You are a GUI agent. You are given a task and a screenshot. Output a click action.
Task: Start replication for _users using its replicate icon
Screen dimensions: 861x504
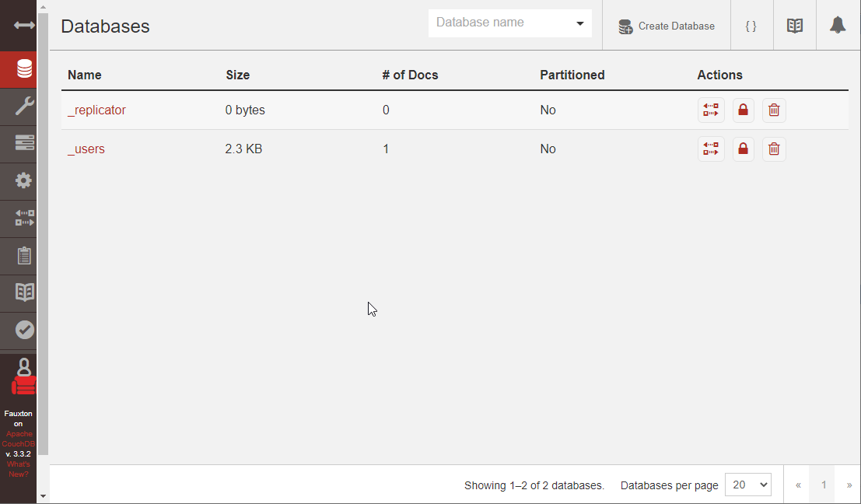(x=711, y=149)
